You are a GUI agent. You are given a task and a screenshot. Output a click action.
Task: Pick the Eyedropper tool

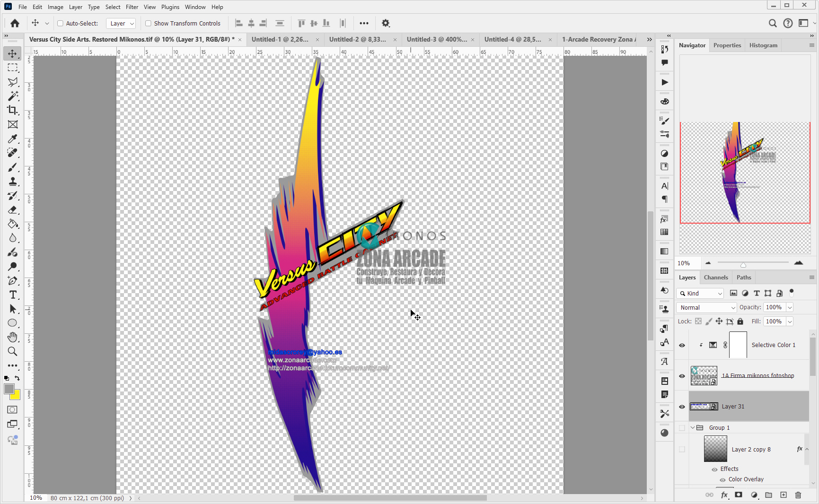[13, 139]
